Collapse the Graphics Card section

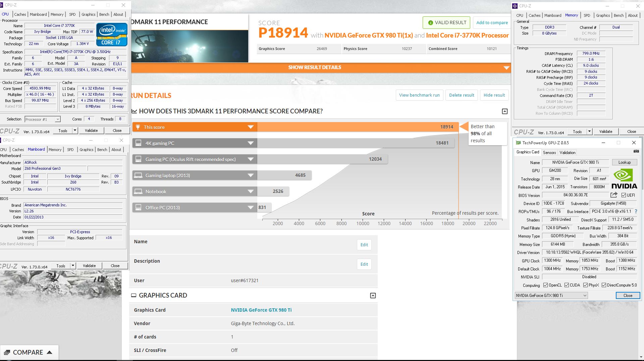(x=373, y=296)
